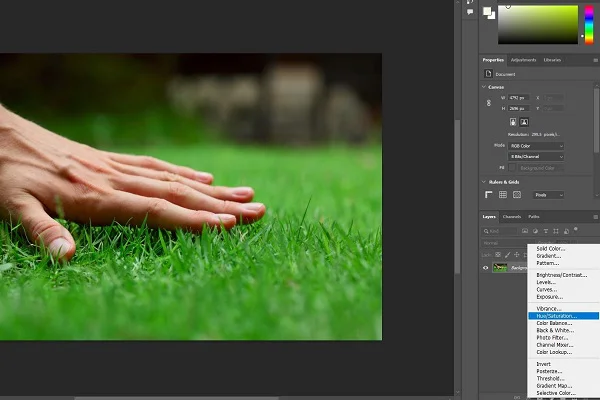
Task: Switch to the Properties tab
Action: [x=493, y=60]
